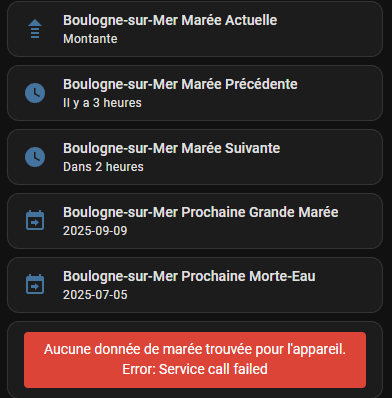Select the 2025-07-05 date value
Screen dimensions: 392x398
click(95, 295)
